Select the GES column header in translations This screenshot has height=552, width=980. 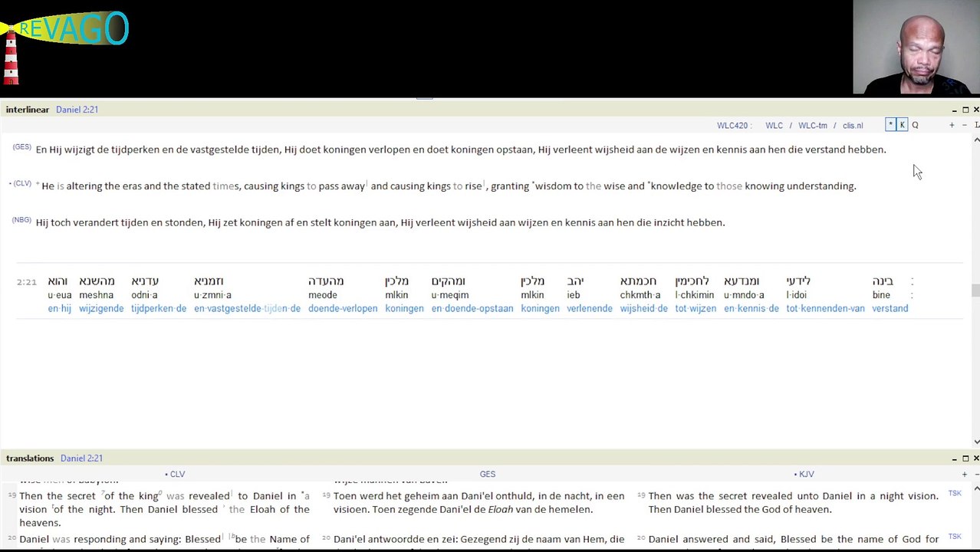pyautogui.click(x=488, y=475)
